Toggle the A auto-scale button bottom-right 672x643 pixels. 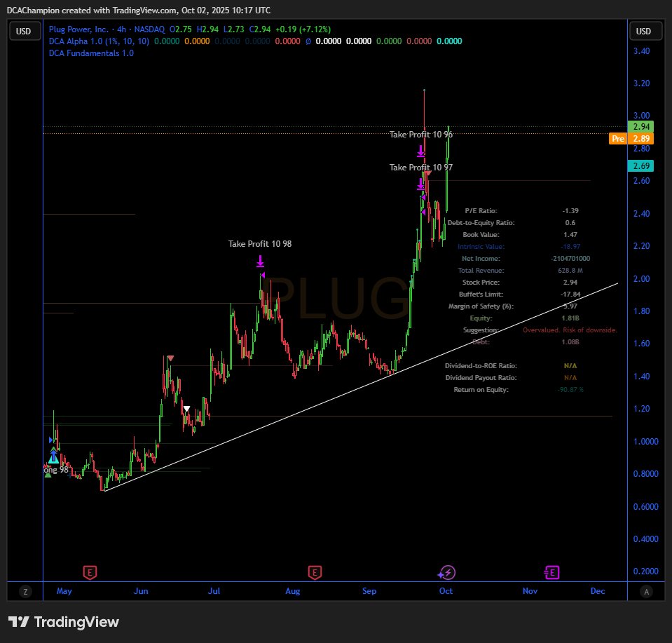point(645,592)
